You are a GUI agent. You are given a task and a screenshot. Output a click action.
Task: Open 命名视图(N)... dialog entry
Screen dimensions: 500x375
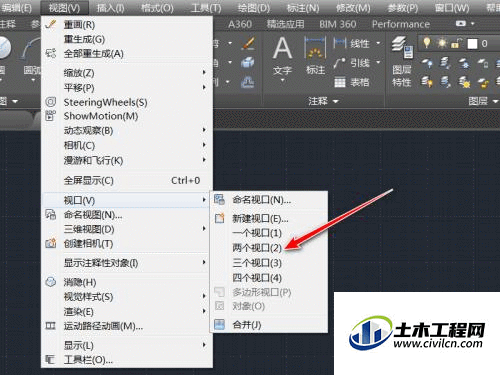click(x=127, y=215)
